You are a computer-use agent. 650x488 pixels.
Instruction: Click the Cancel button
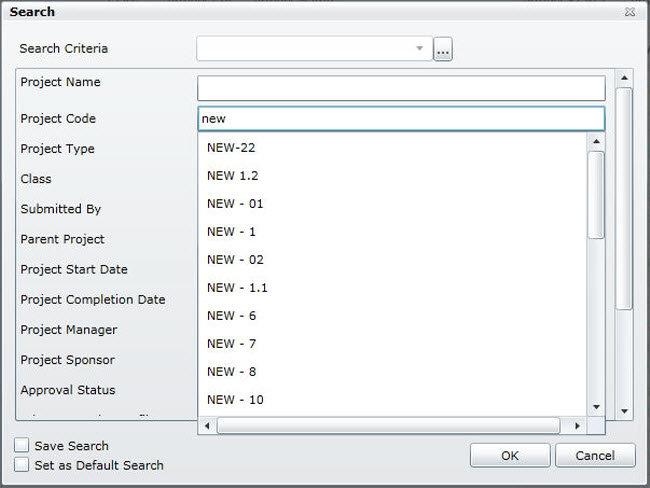pos(594,456)
